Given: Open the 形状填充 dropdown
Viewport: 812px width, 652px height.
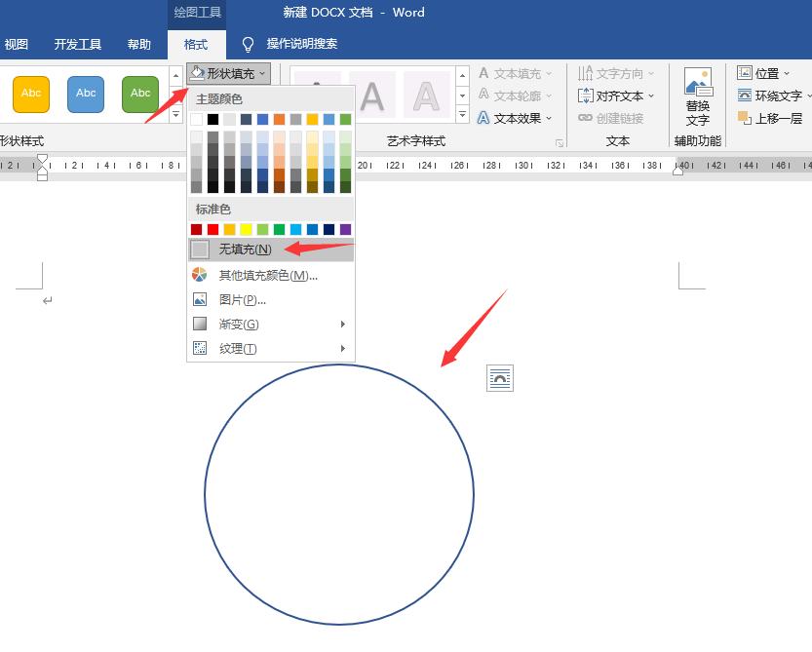Looking at the screenshot, I should tap(227, 73).
